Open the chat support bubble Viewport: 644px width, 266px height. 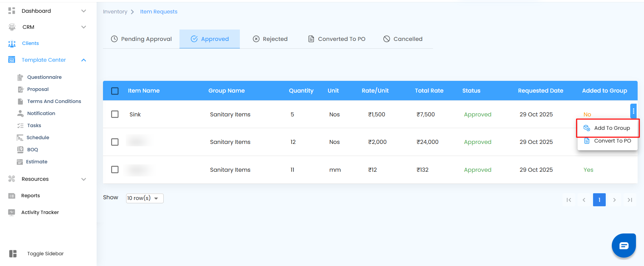(624, 246)
